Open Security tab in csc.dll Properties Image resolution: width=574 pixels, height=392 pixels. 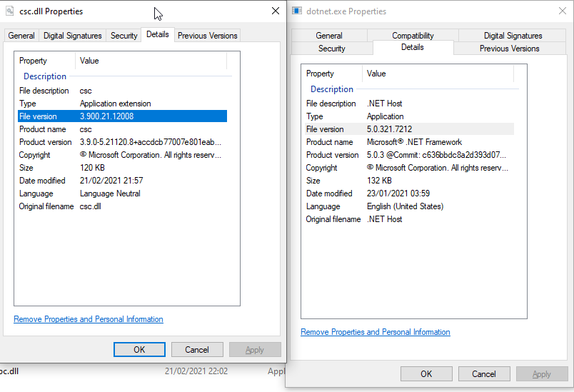coord(124,36)
